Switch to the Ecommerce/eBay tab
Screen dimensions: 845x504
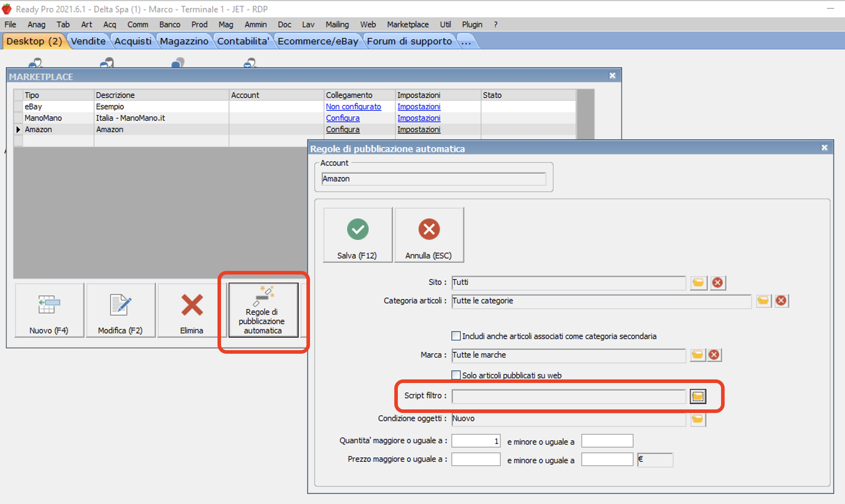point(318,41)
